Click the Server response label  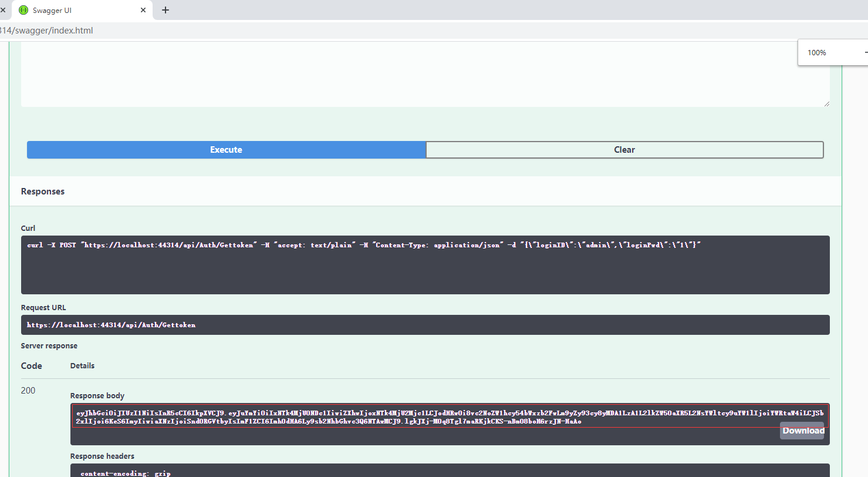tap(49, 346)
